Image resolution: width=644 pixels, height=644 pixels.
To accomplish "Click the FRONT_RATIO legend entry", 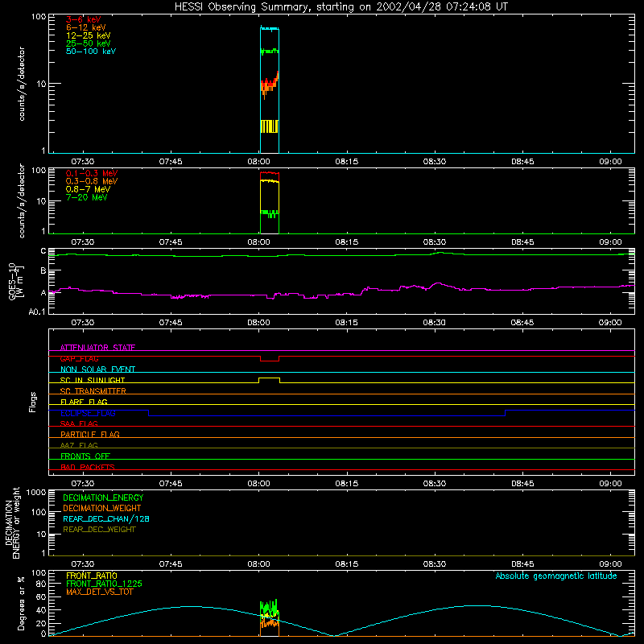I will pos(92,576).
